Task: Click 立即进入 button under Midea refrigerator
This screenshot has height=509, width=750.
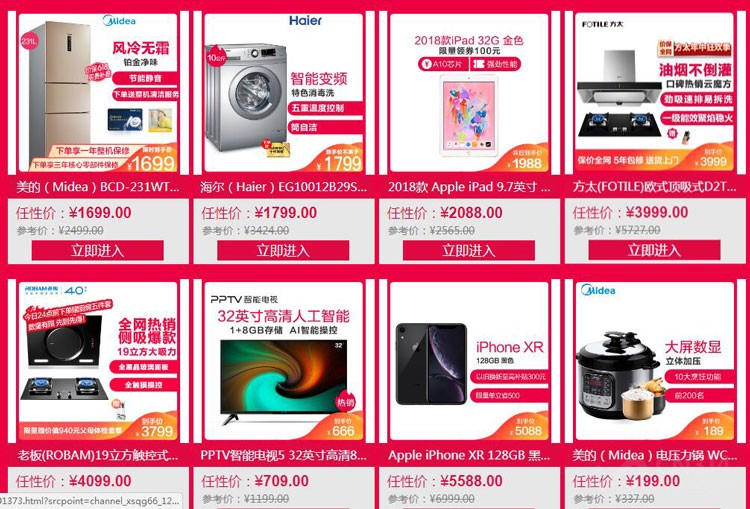Action: pos(98,250)
